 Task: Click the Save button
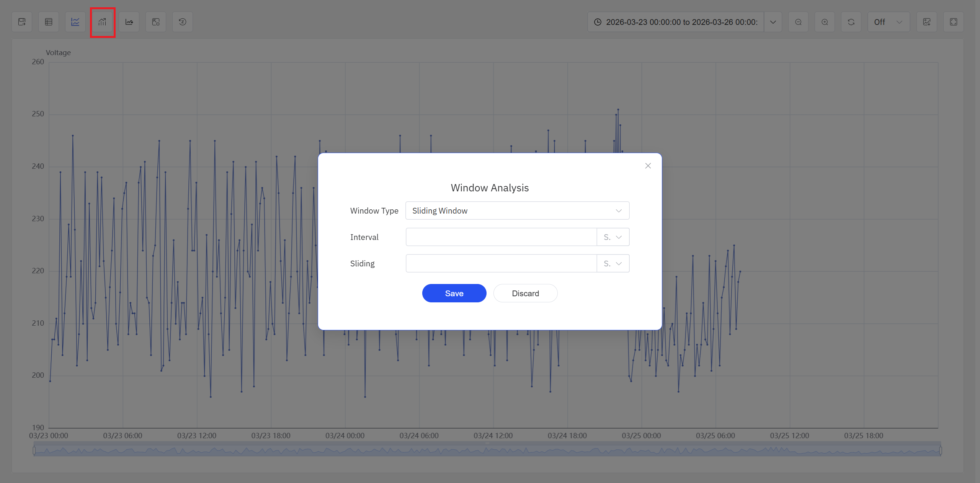(x=454, y=293)
